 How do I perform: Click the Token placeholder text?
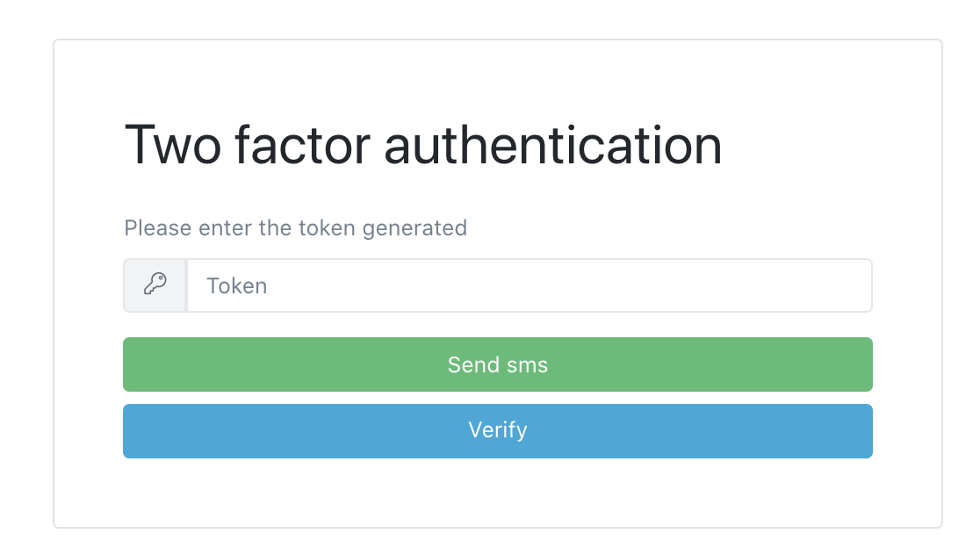237,285
